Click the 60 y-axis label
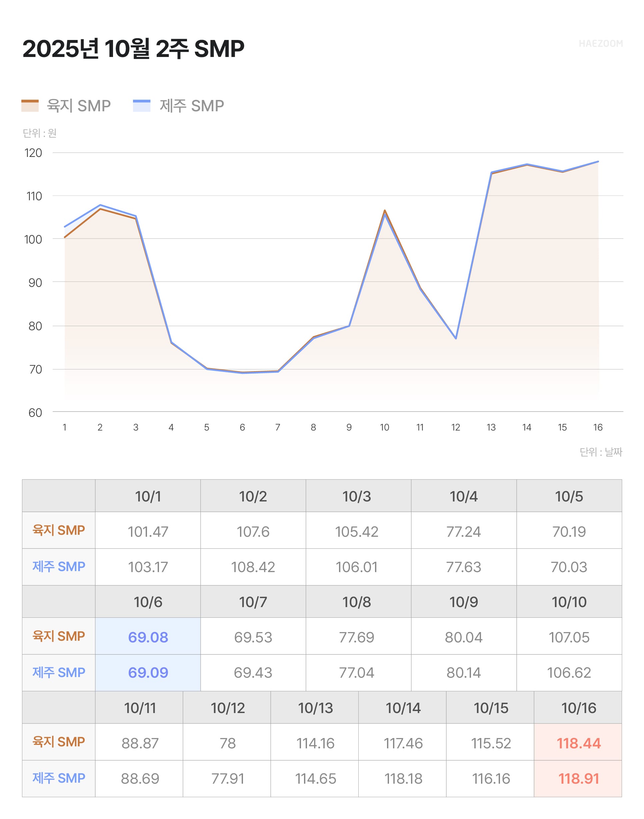 (35, 413)
